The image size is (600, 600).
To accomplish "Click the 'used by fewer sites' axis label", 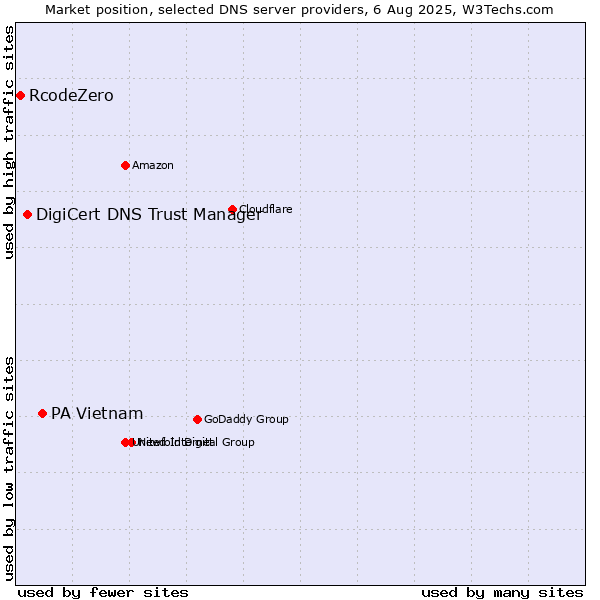I will coord(103,593).
